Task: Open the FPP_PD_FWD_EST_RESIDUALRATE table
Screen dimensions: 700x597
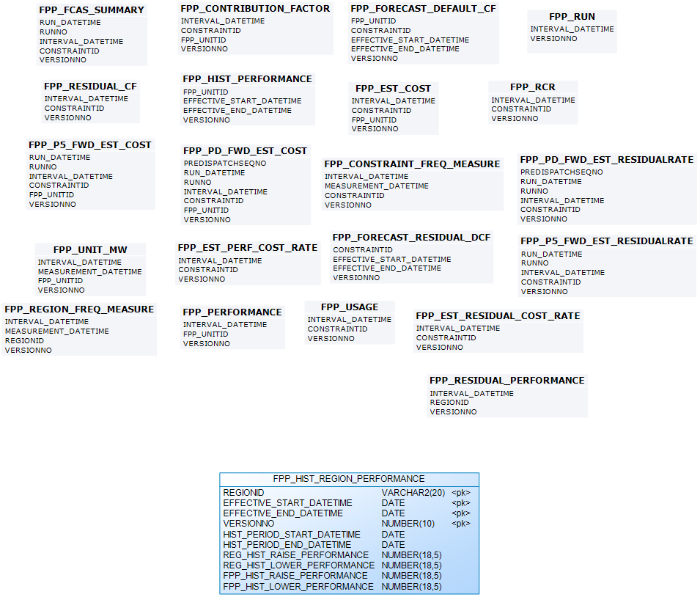Action: 606,159
